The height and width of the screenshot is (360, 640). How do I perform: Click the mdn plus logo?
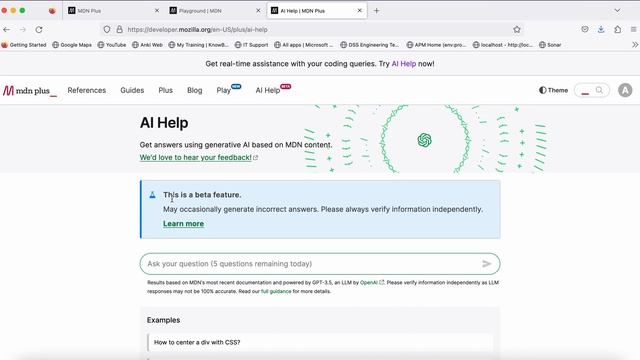click(x=29, y=91)
